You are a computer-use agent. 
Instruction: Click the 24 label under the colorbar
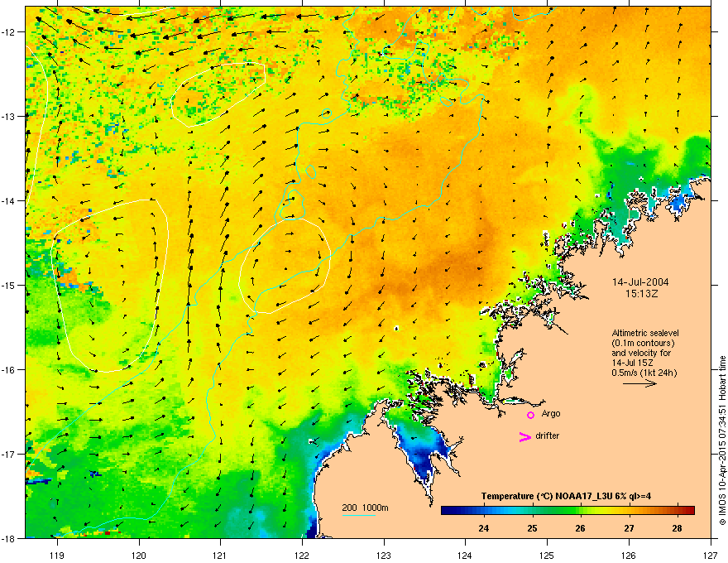coord(484,528)
